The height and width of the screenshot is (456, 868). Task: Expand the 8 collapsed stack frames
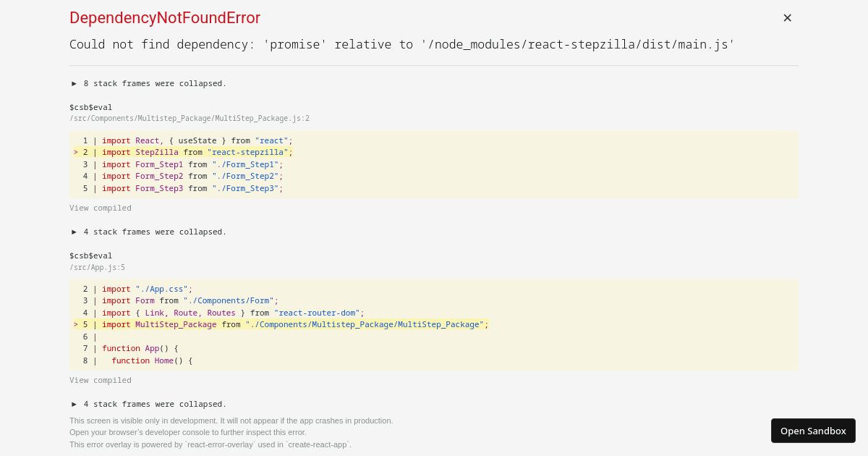pyautogui.click(x=150, y=83)
